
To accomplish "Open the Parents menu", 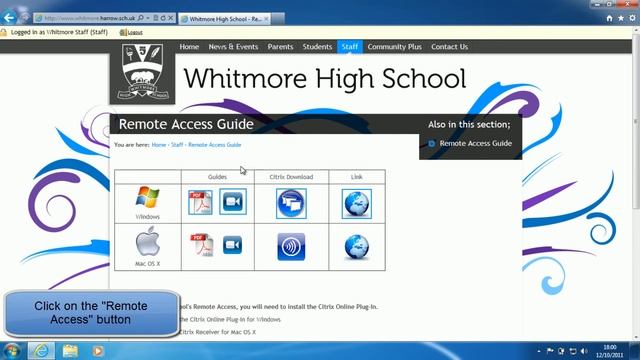I will [280, 47].
